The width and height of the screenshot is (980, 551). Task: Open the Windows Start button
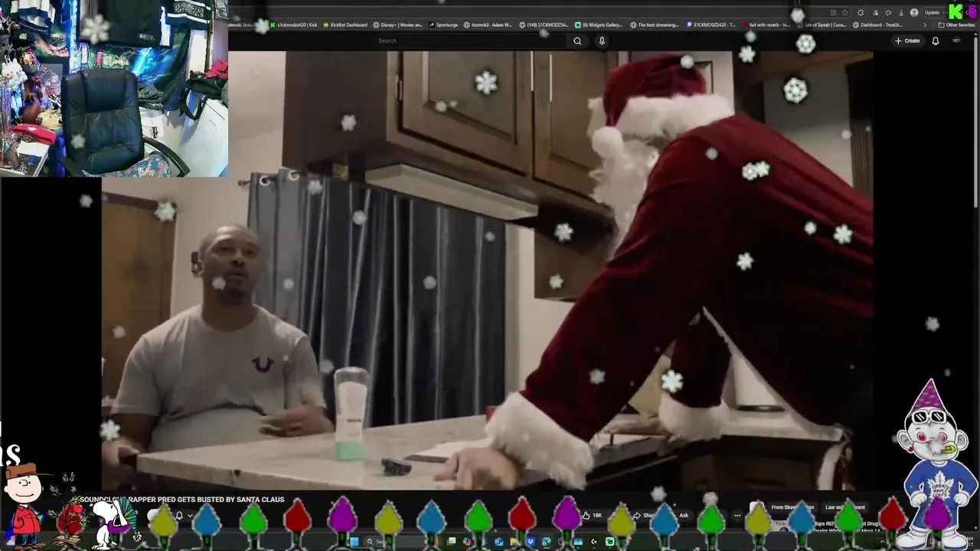pyautogui.click(x=354, y=542)
